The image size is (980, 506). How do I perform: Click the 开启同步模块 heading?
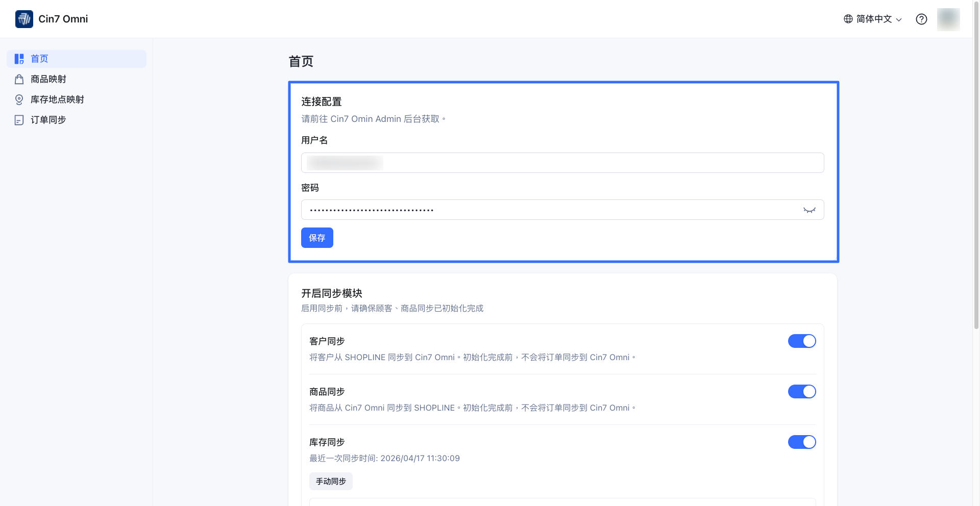332,293
